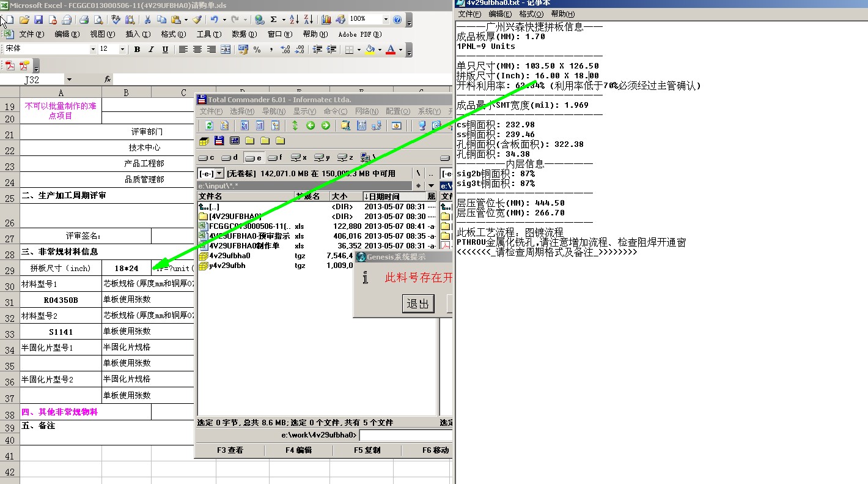
Task: Open Excel 格式(O) menu
Action: tap(173, 34)
